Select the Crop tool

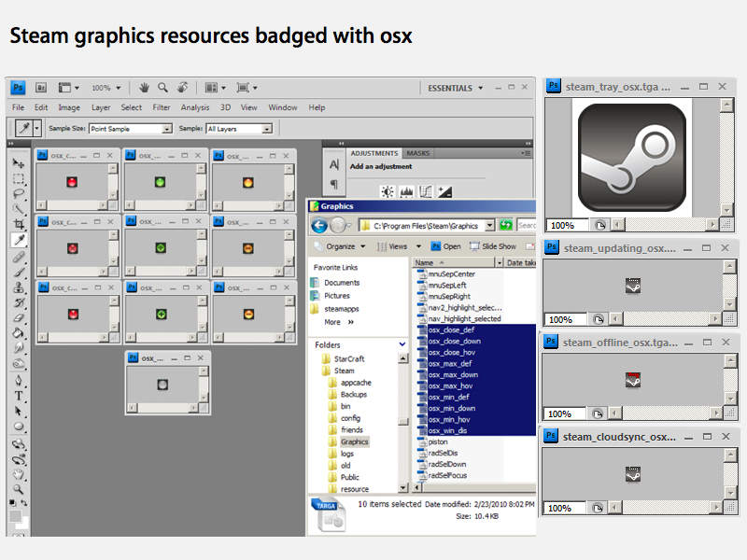18,224
